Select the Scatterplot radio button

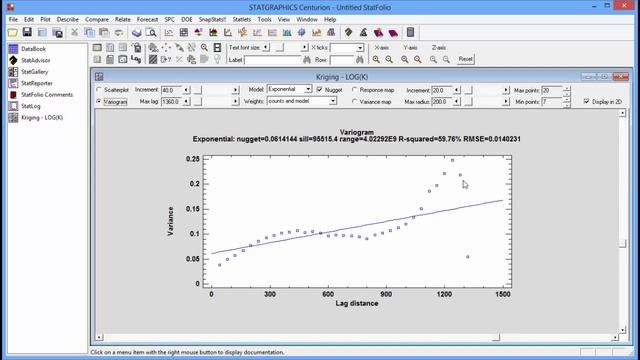(x=99, y=89)
